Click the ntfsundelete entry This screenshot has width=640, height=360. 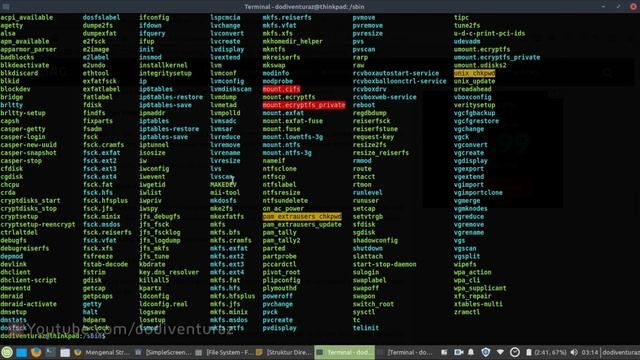click(x=285, y=200)
